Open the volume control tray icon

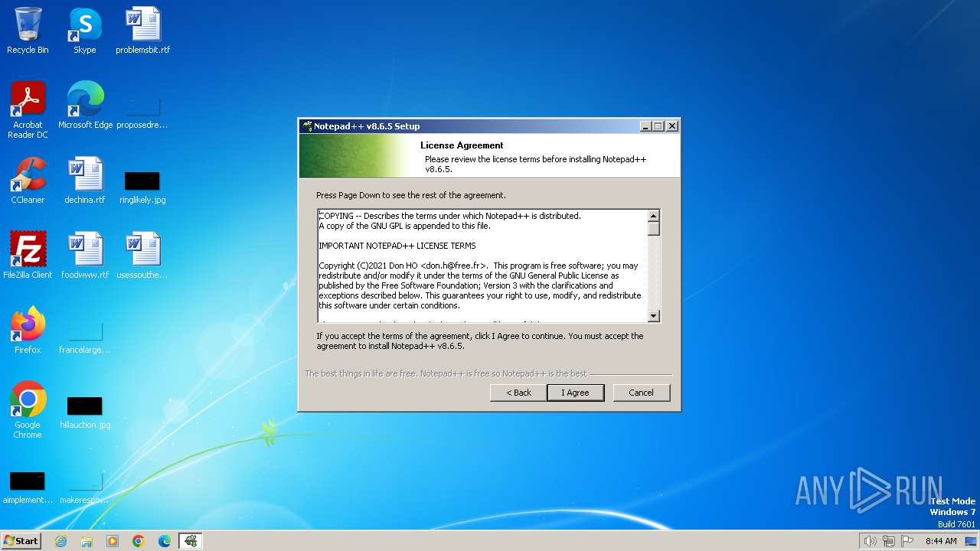[x=870, y=541]
